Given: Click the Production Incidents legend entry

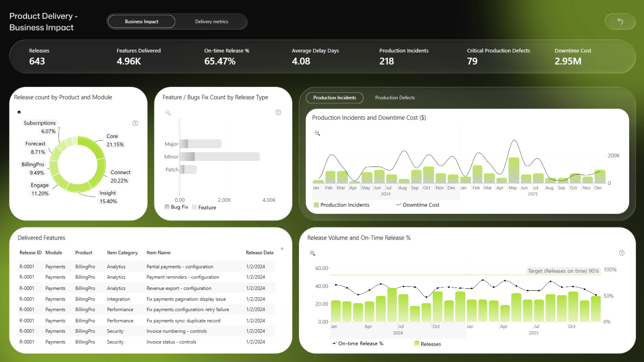Looking at the screenshot, I should [x=341, y=205].
